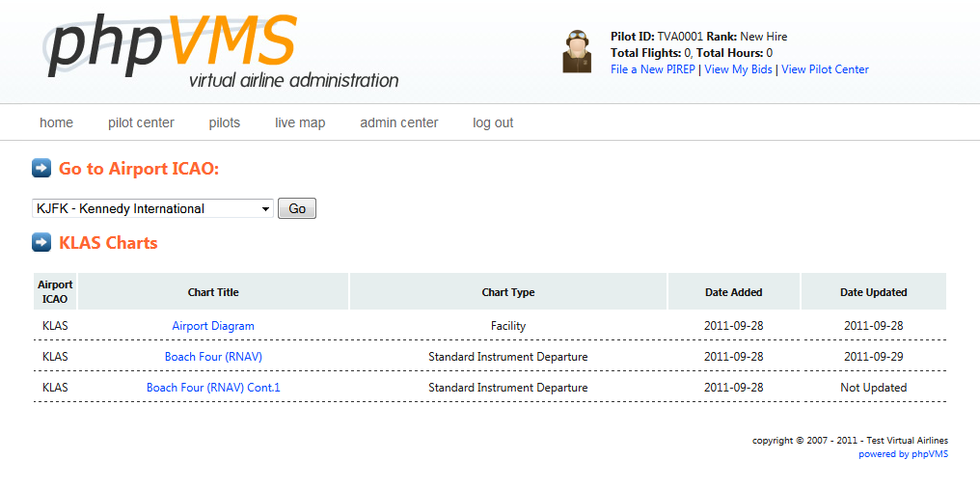Click arrow icon beside KLAS Charts
The height and width of the screenshot is (487, 980).
tap(41, 242)
